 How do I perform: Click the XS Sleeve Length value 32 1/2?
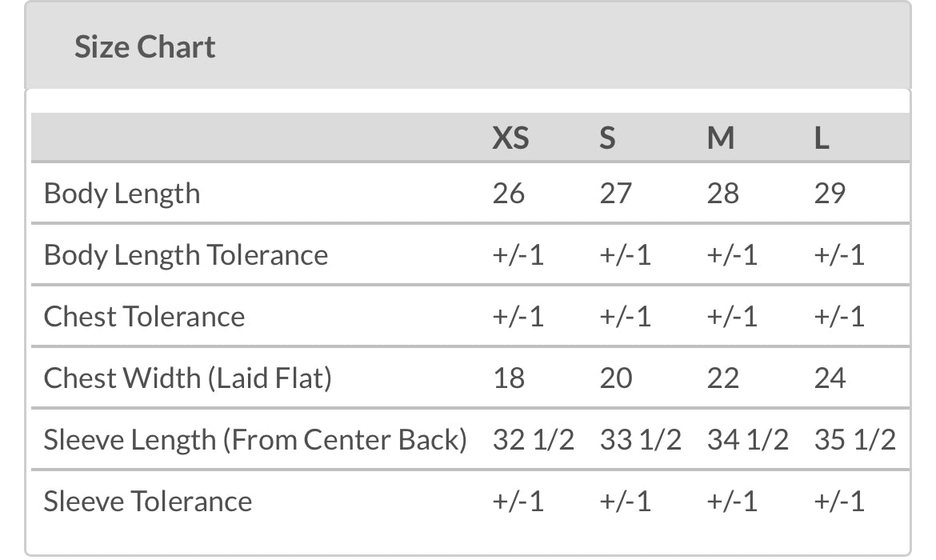(x=533, y=439)
